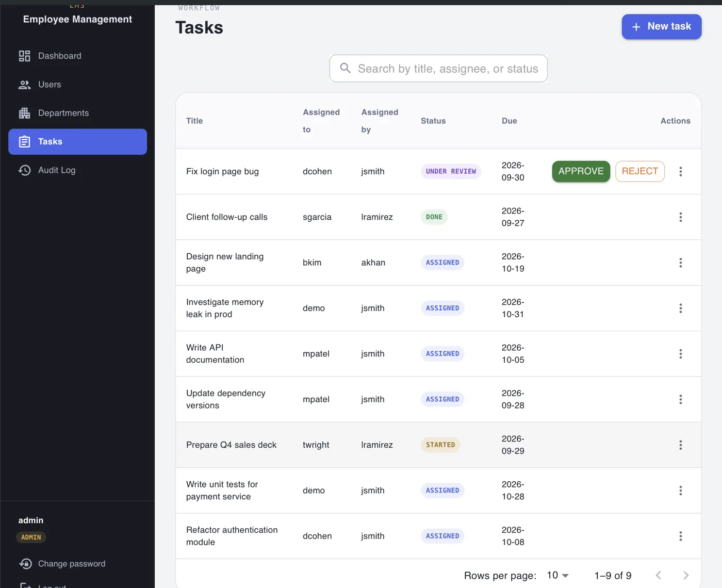Open actions menu for Refactor authentication module
722x588 pixels.
[681, 536]
